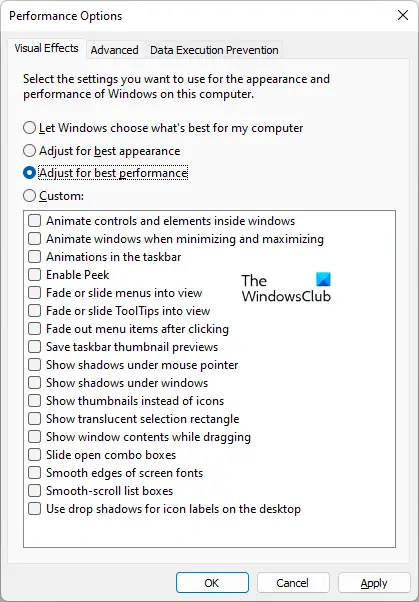Switch to the Advanced tab
419x602 pixels.
pyautogui.click(x=114, y=50)
